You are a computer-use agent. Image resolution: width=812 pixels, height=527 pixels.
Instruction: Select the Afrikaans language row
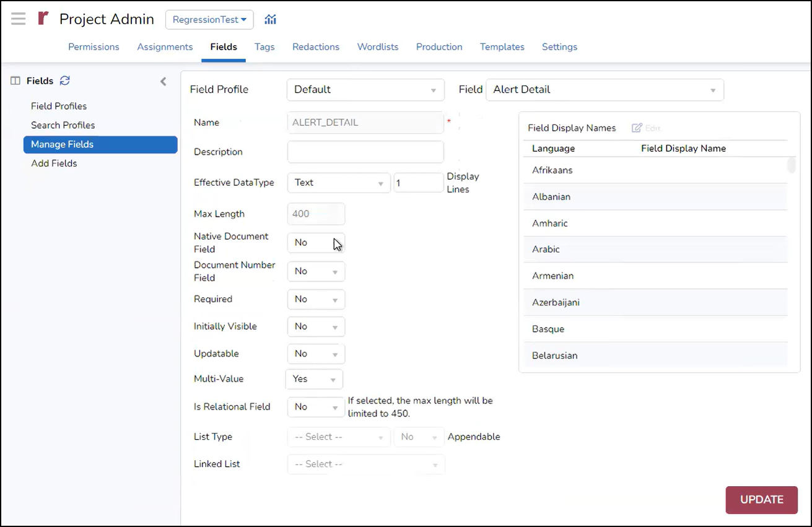(x=655, y=170)
